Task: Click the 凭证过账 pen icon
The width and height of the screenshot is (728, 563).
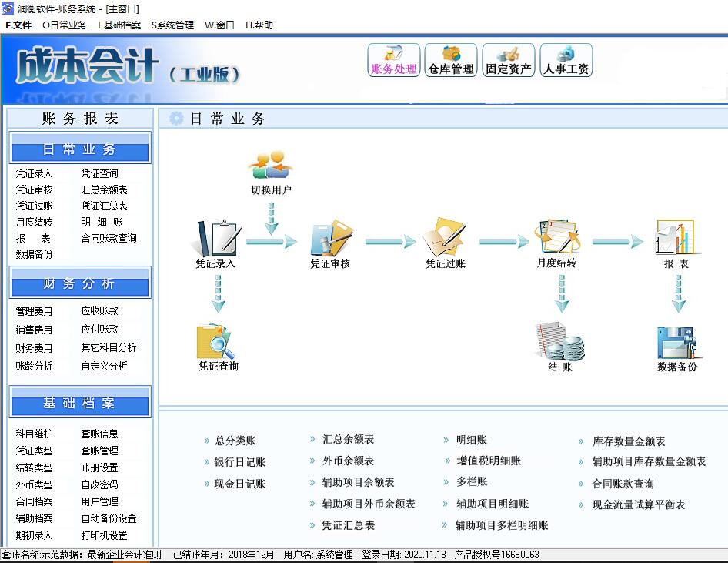Action: [x=445, y=238]
